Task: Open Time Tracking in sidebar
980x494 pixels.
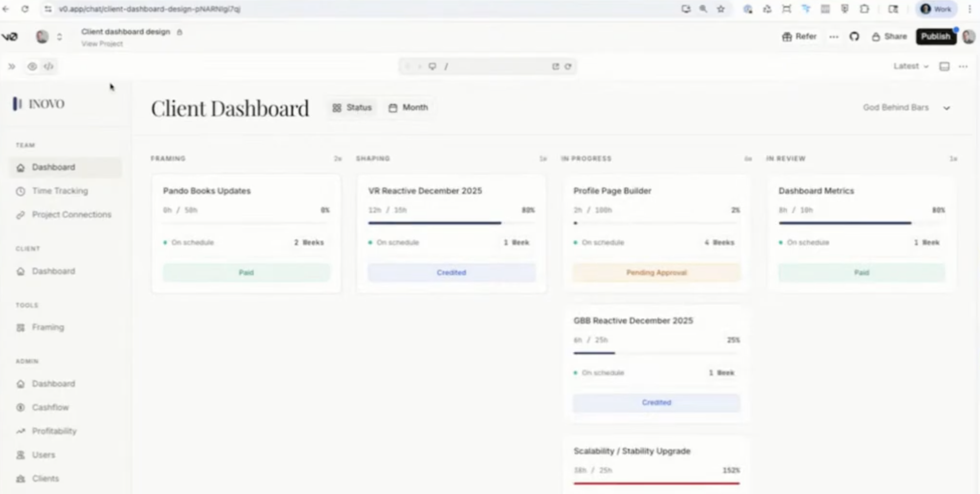Action: (x=60, y=191)
